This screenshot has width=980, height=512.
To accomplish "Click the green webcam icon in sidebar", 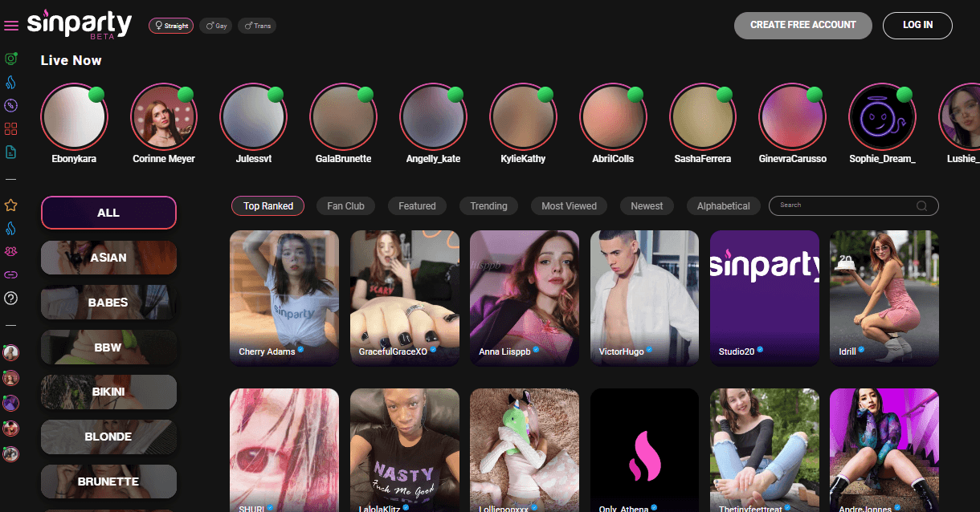I will pyautogui.click(x=11, y=59).
